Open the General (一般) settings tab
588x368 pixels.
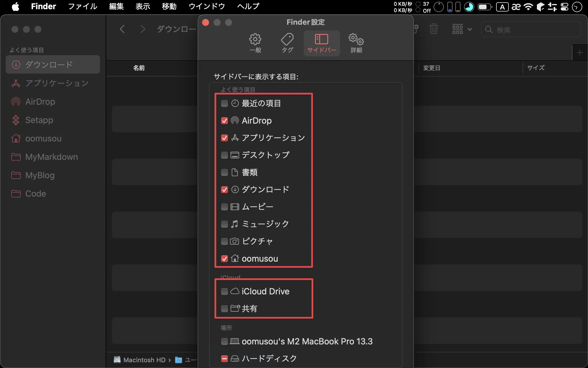(x=255, y=43)
